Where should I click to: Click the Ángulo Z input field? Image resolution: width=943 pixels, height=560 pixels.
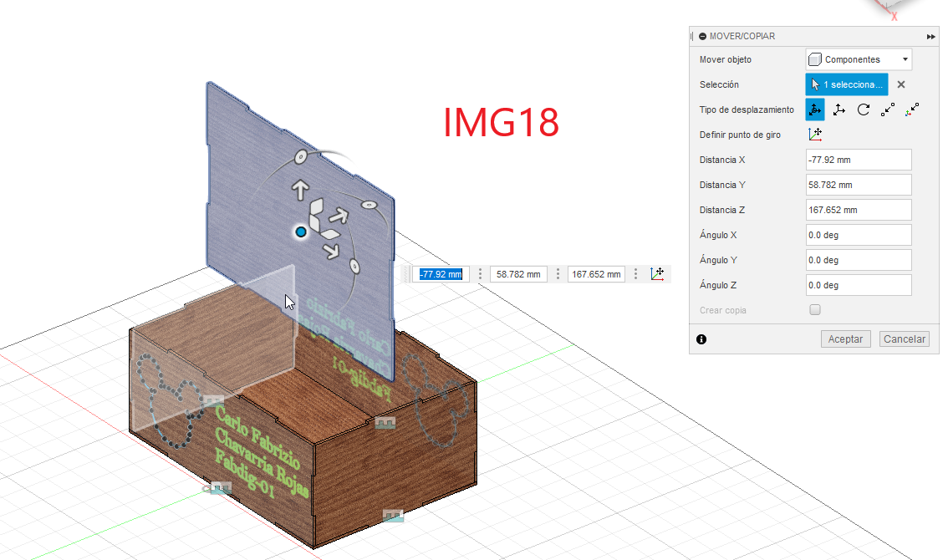[x=859, y=285]
